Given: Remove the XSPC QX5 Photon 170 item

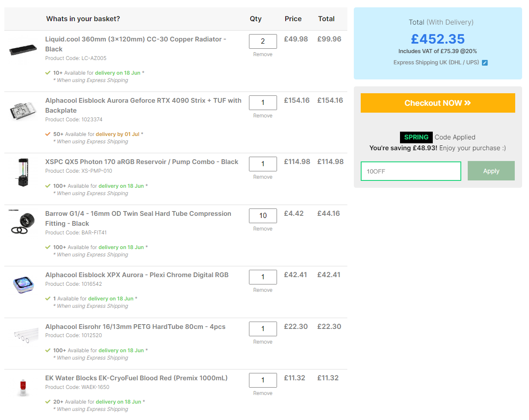Looking at the screenshot, I should pyautogui.click(x=263, y=177).
